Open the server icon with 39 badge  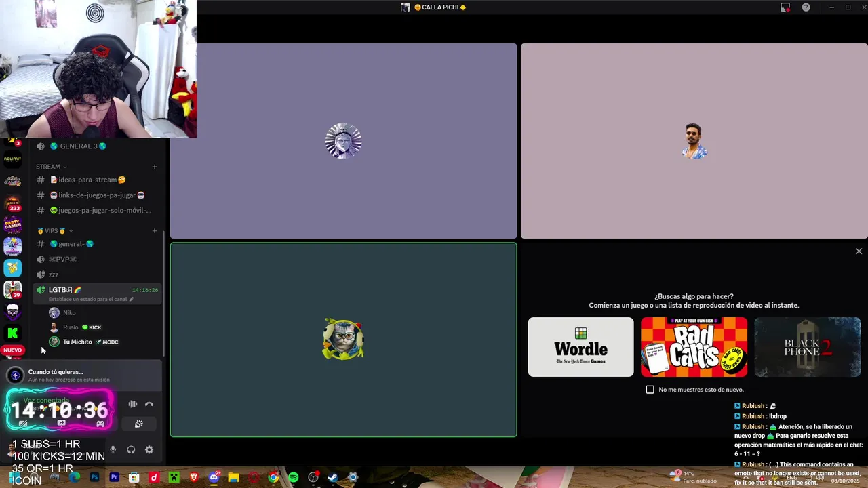click(x=12, y=289)
